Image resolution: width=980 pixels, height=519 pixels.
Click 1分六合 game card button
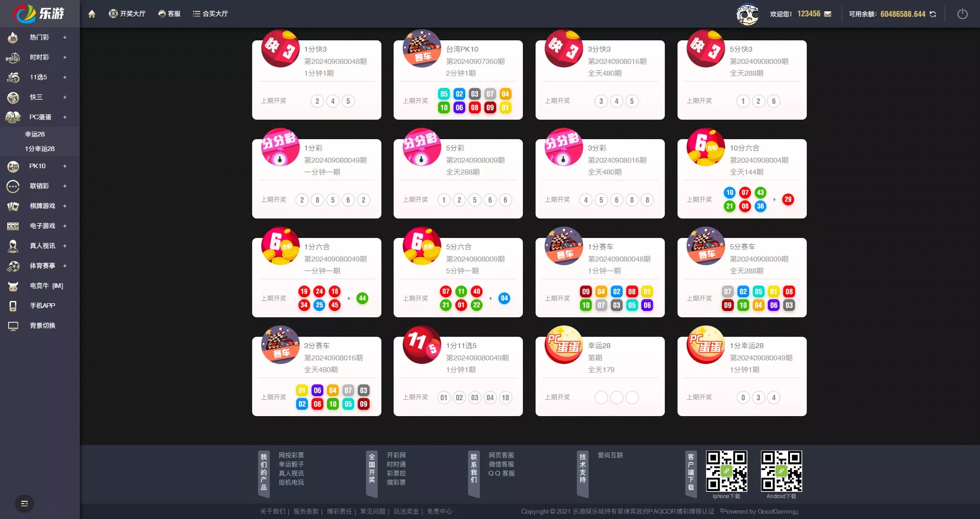pos(317,273)
